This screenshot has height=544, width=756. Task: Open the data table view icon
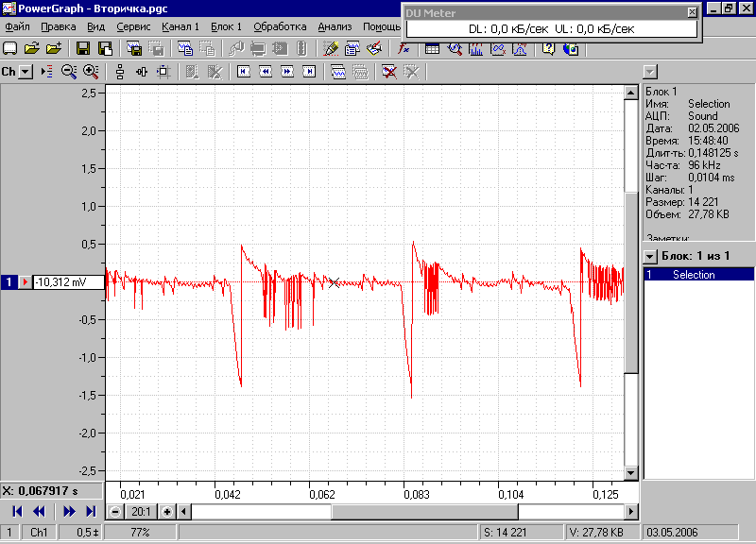(x=432, y=49)
